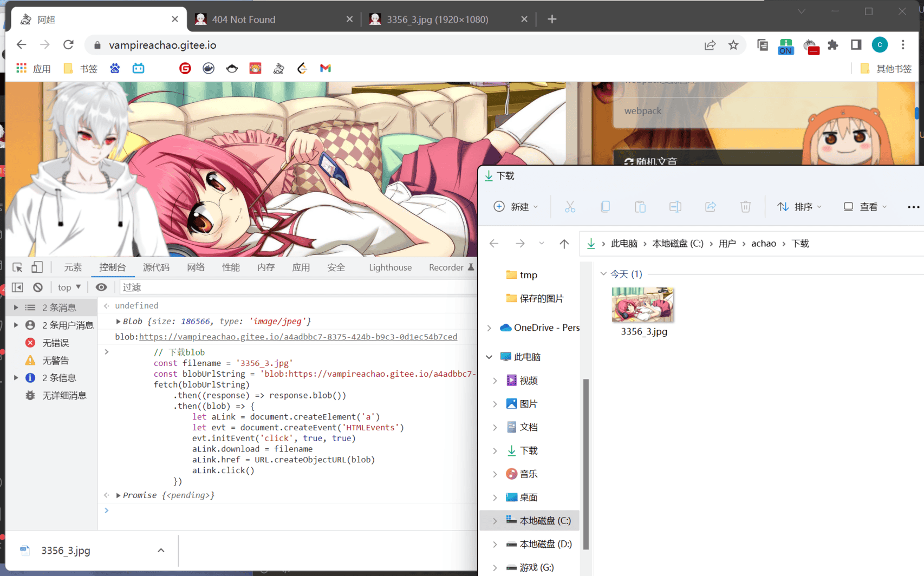Screen dimensions: 924x576
Task: Open the Chrome extensions puzzle icon
Action: 833,45
